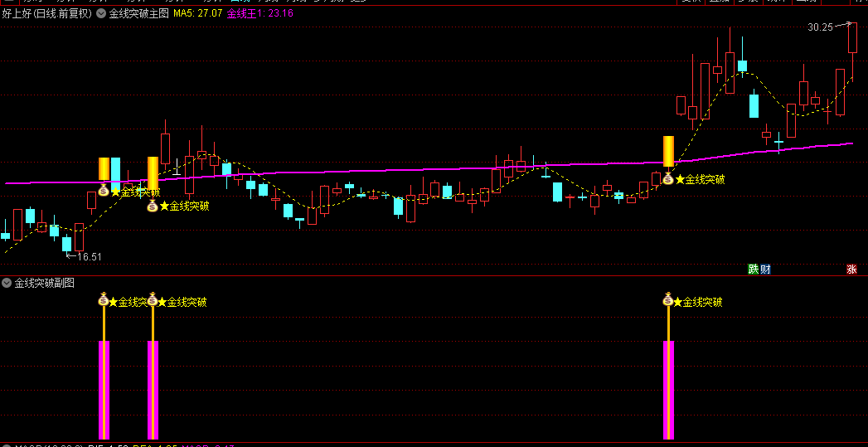Click the 16.51 low price label

click(x=90, y=256)
